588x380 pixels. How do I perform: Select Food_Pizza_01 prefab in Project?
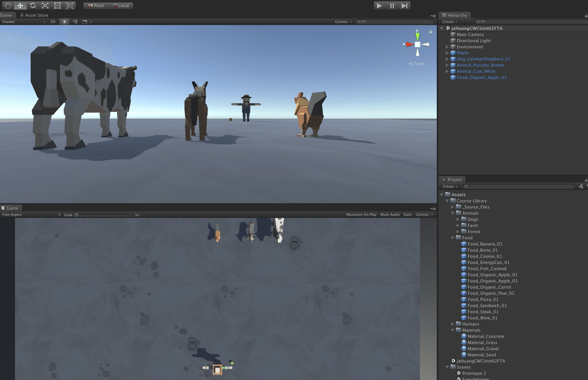tap(483, 299)
